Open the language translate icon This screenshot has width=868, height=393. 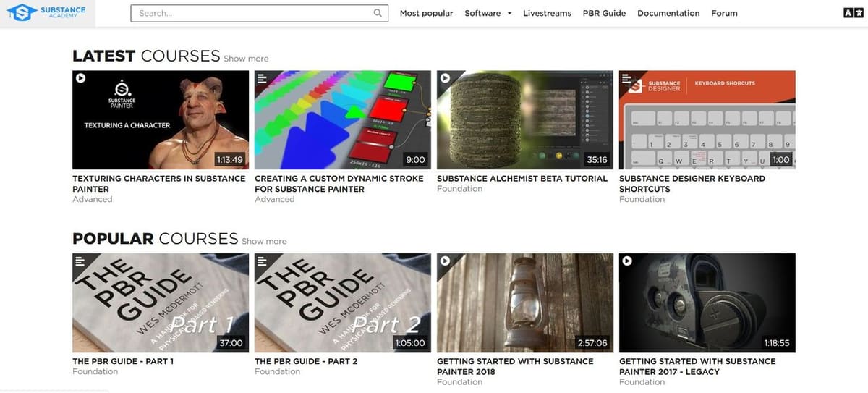pyautogui.click(x=853, y=13)
